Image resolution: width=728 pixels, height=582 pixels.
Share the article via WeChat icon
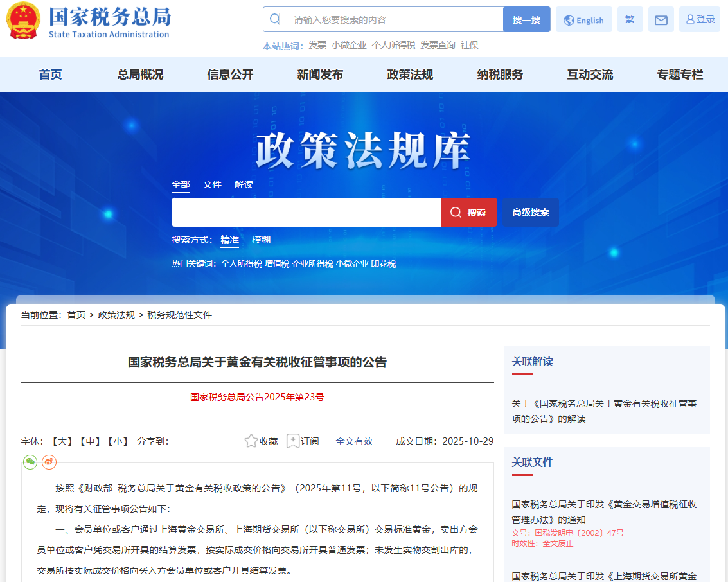pos(30,462)
